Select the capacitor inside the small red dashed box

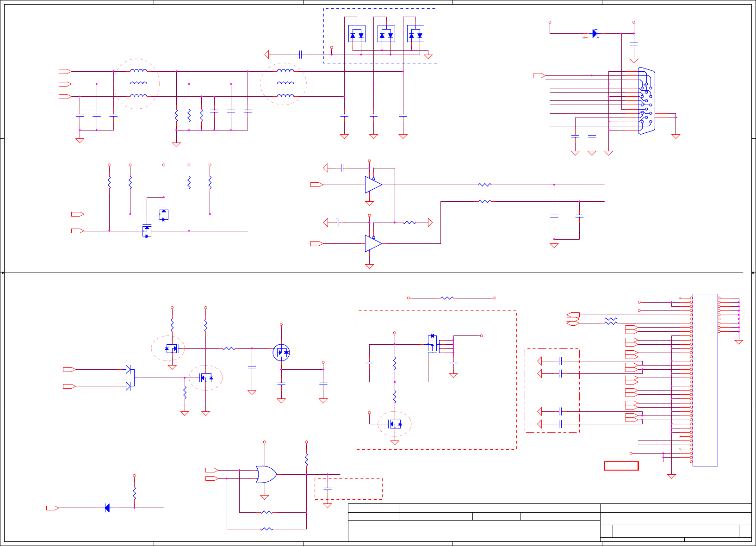[328, 489]
